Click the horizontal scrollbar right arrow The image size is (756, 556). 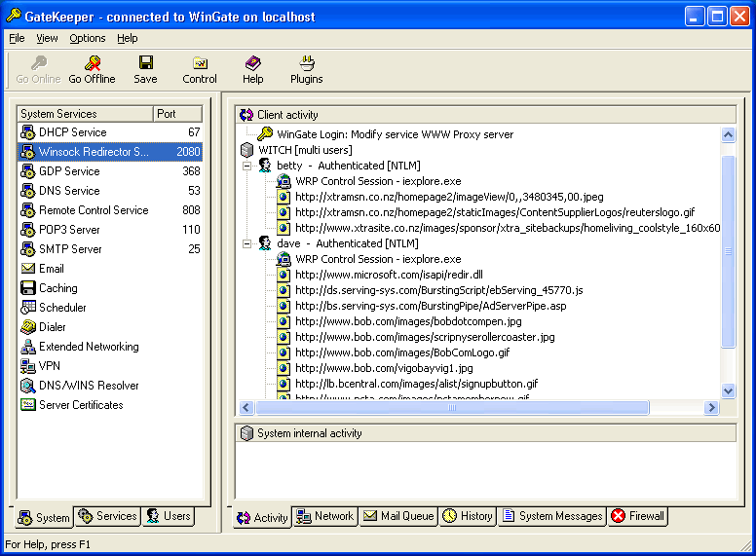pos(711,408)
